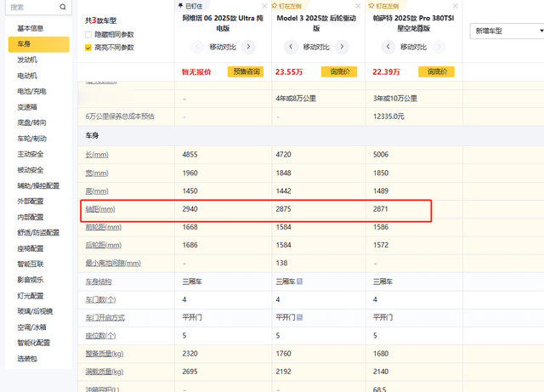Viewport: 544px width, 392px height.
Task: Open 变速箱 section
Action: (27, 107)
